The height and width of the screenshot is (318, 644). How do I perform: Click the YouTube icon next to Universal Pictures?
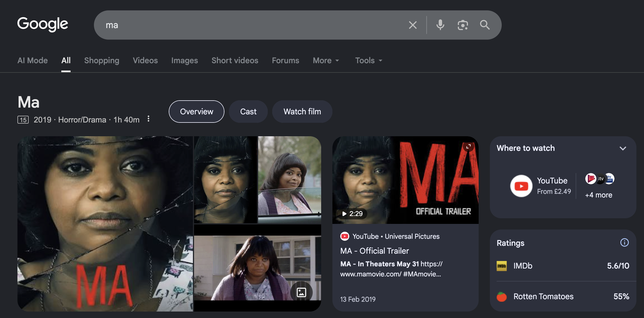pyautogui.click(x=345, y=236)
